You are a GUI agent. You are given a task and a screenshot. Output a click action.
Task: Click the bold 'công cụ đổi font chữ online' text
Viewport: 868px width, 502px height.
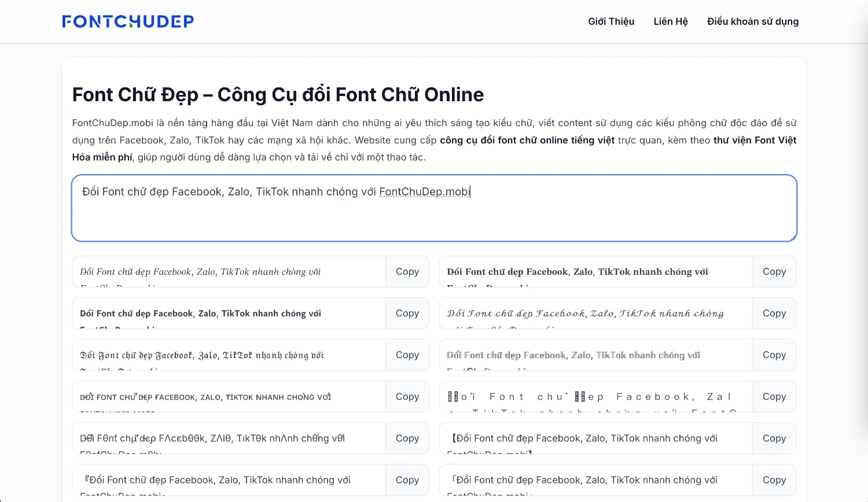pyautogui.click(x=527, y=140)
